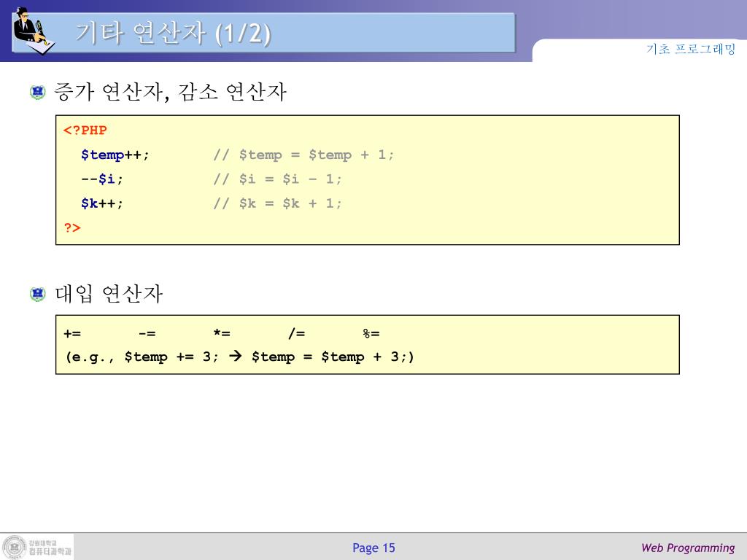This screenshot has height=560, width=747.
Task: Click the --$i; code statement
Action: pyautogui.click(x=102, y=179)
